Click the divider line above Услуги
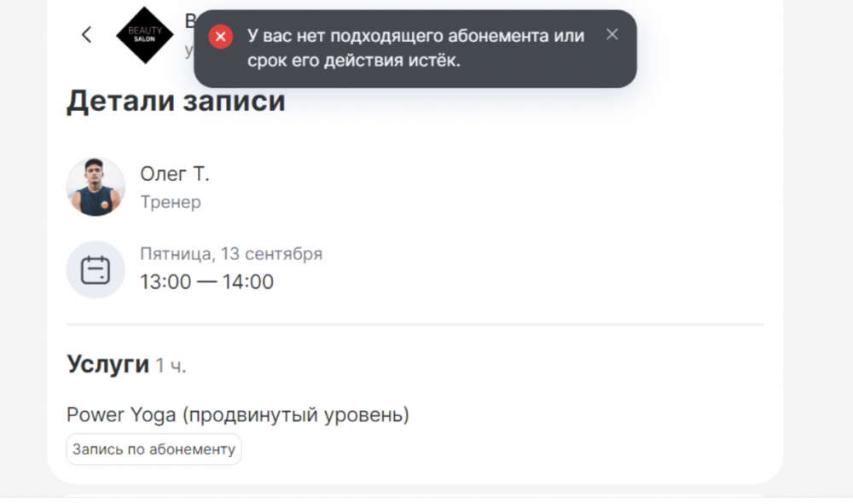Screen dimensions: 853x504 click(x=415, y=325)
